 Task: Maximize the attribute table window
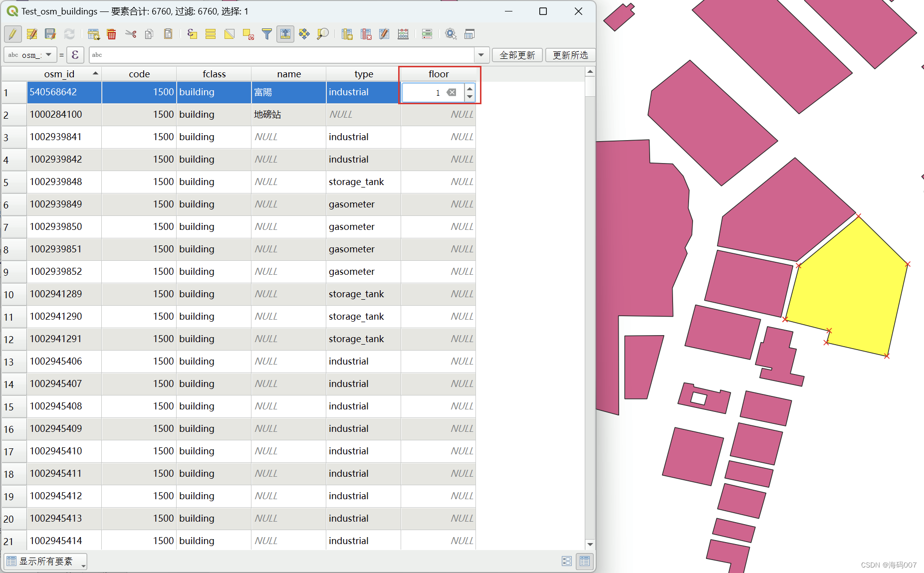point(543,11)
